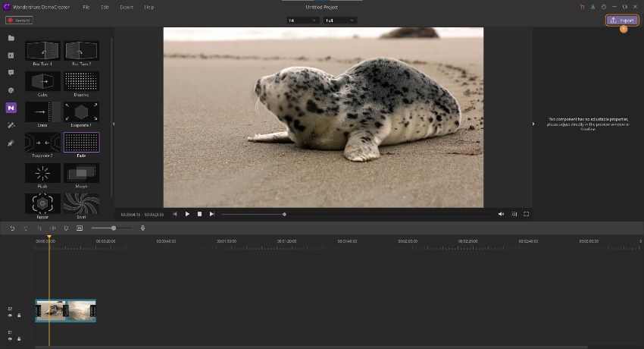Jump to the previous frame
The width and height of the screenshot is (644, 349).
175,214
